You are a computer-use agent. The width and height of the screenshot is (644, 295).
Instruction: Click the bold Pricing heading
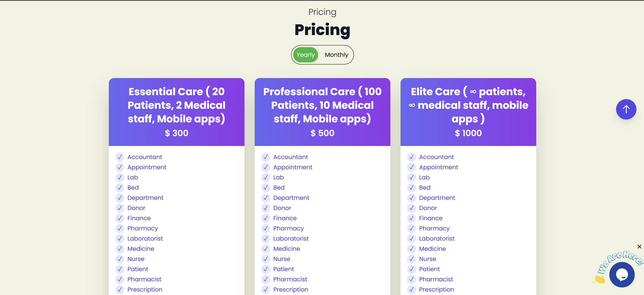tap(322, 30)
